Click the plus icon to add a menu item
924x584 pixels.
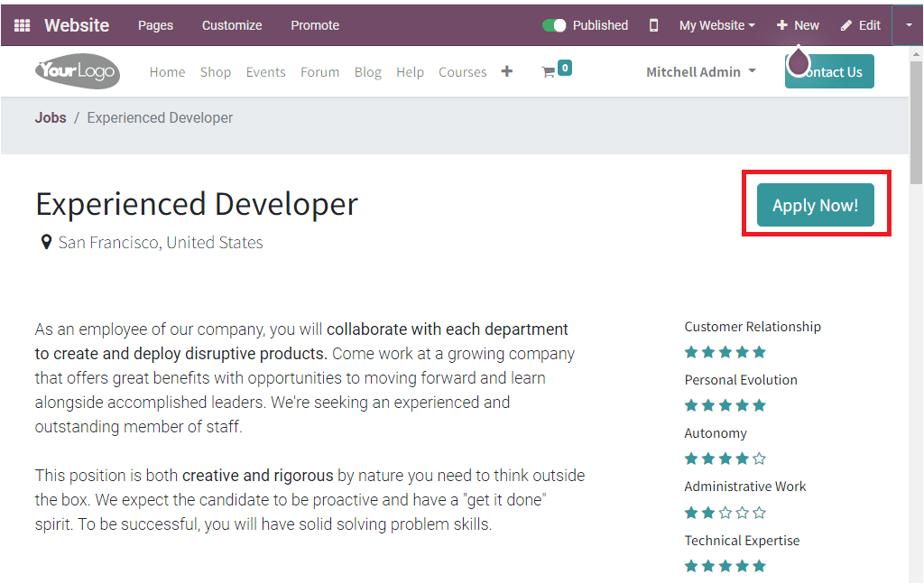pos(506,70)
